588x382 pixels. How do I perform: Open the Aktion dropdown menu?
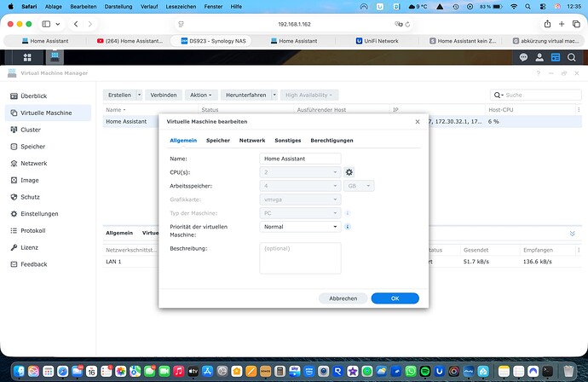tap(201, 95)
